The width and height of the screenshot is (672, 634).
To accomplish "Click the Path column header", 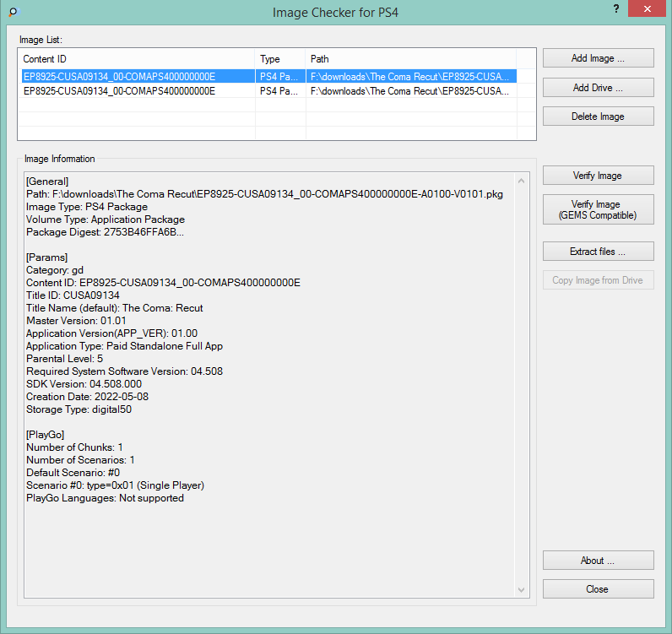I will (x=410, y=59).
